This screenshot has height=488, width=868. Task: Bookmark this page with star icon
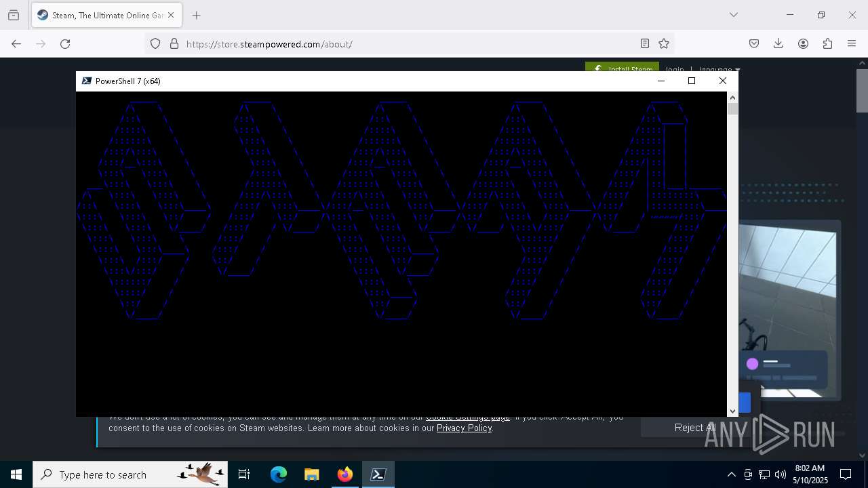664,43
